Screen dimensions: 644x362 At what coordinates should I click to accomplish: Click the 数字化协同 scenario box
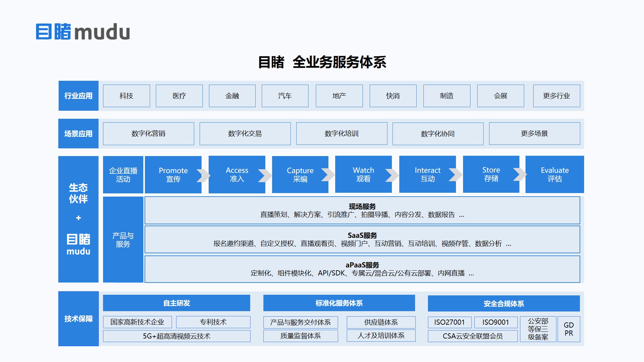(x=438, y=134)
